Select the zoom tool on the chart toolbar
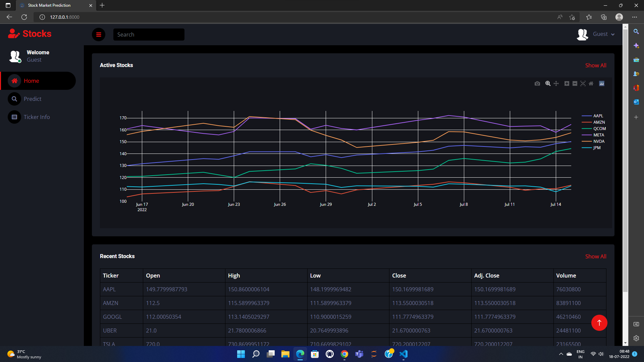The image size is (644, 362). pyautogui.click(x=548, y=83)
